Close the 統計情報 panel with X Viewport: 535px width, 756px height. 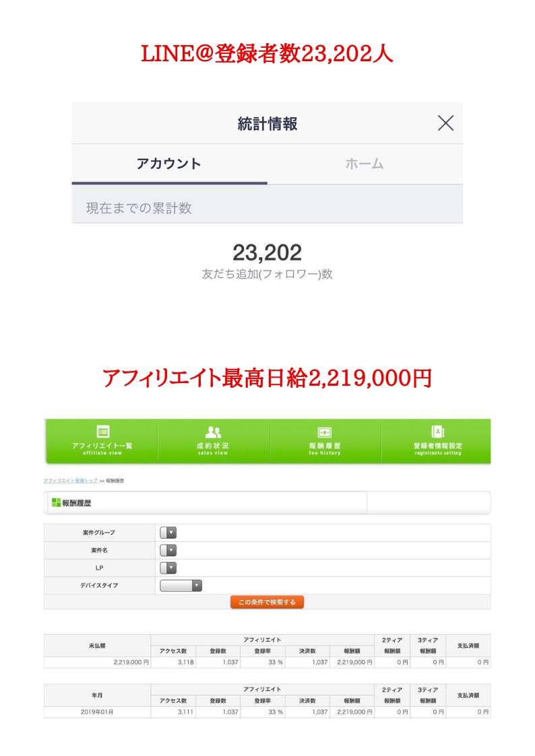click(445, 123)
